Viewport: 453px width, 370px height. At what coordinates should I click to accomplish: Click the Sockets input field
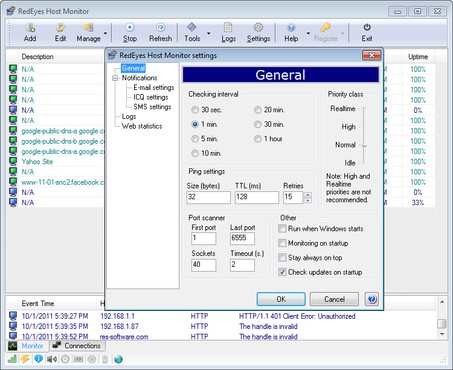[204, 265]
